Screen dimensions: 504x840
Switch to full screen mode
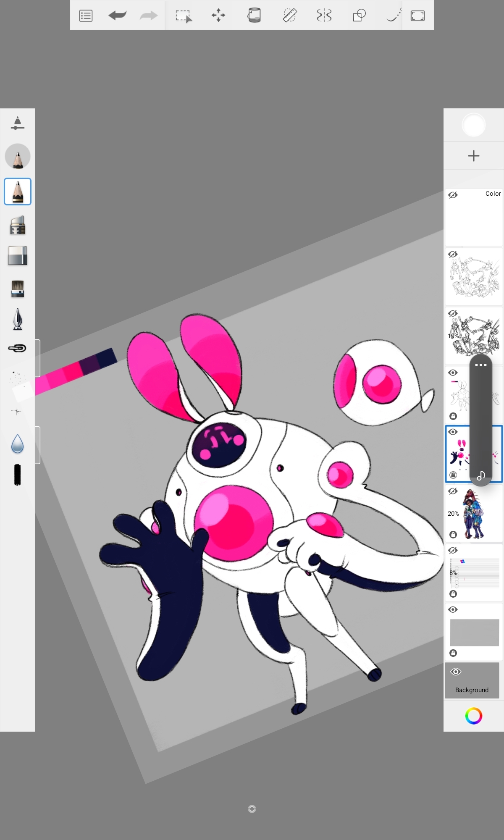tap(417, 16)
